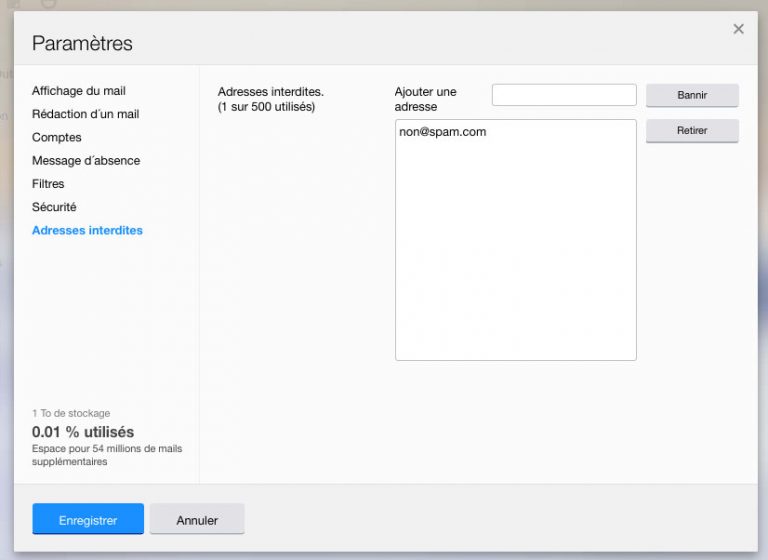Click the 1 sur 500 utilisés counter

coord(266,107)
